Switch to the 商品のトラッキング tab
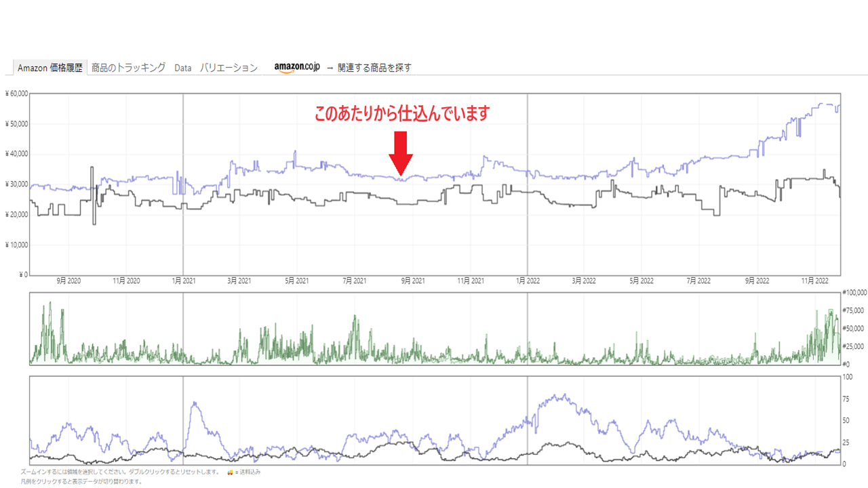Viewport: 868px width, 488px height. pyautogui.click(x=128, y=68)
